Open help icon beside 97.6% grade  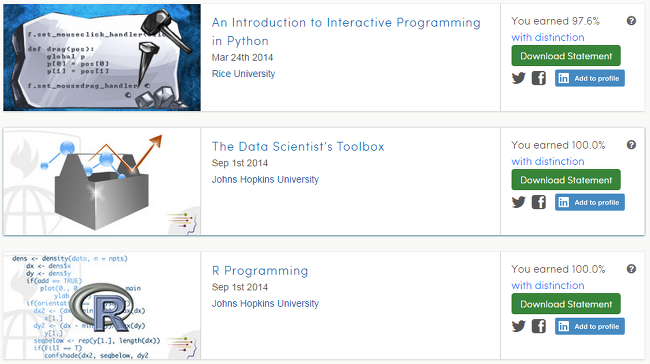pos(631,21)
